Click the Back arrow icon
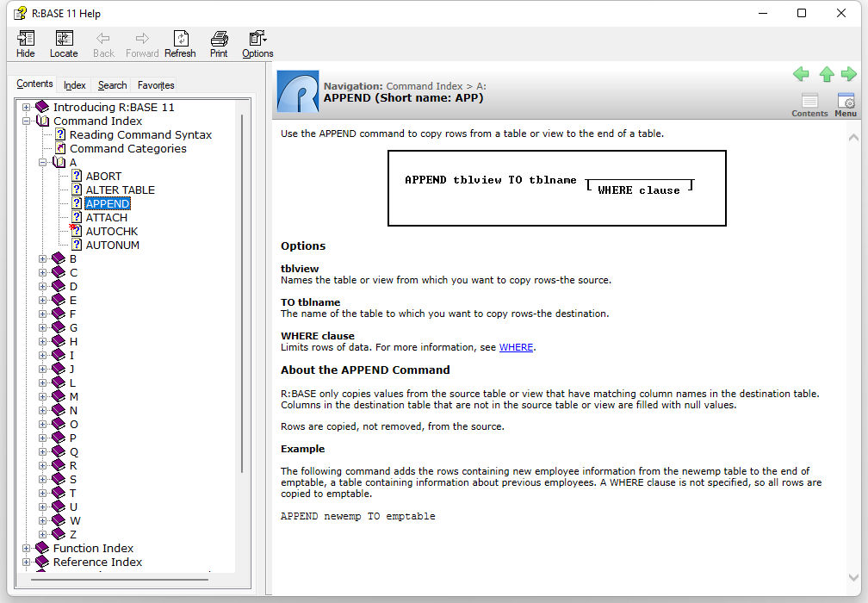The width and height of the screenshot is (868, 603). 103,38
